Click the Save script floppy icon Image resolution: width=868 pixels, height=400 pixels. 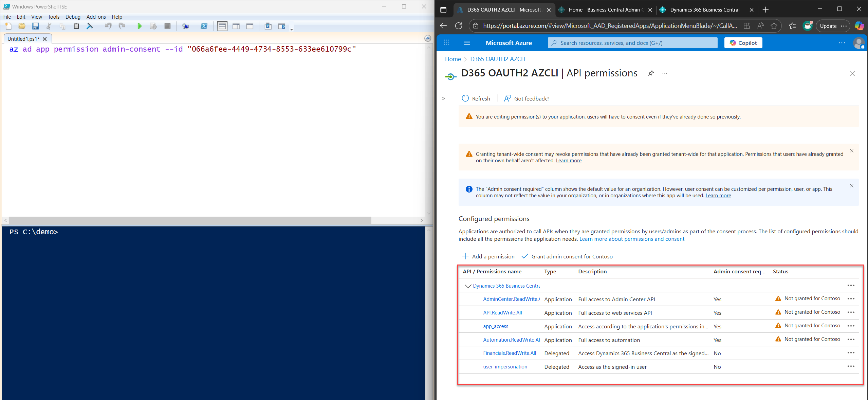coord(35,26)
